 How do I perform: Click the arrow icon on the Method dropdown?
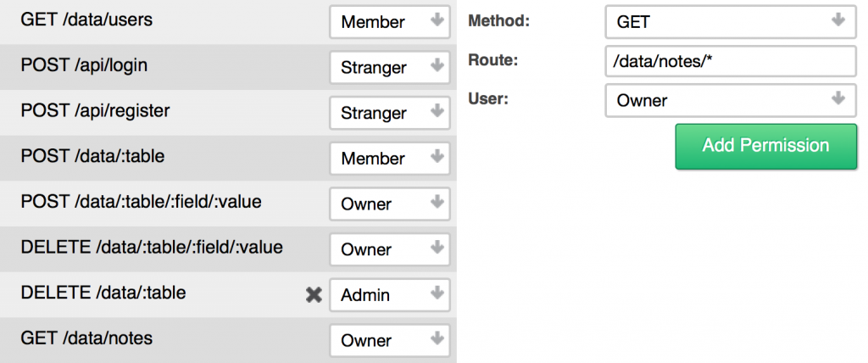838,20
